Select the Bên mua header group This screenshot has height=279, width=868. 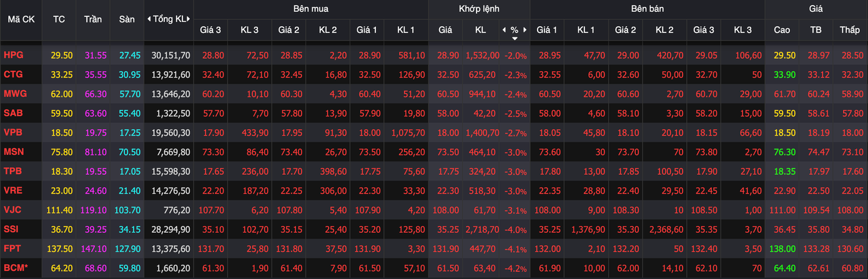tap(310, 9)
